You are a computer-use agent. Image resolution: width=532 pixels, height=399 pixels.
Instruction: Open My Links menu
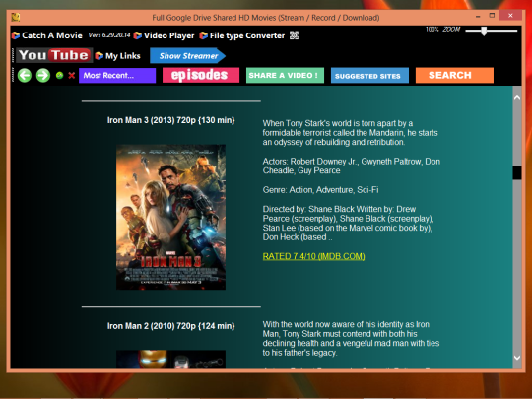tap(118, 56)
